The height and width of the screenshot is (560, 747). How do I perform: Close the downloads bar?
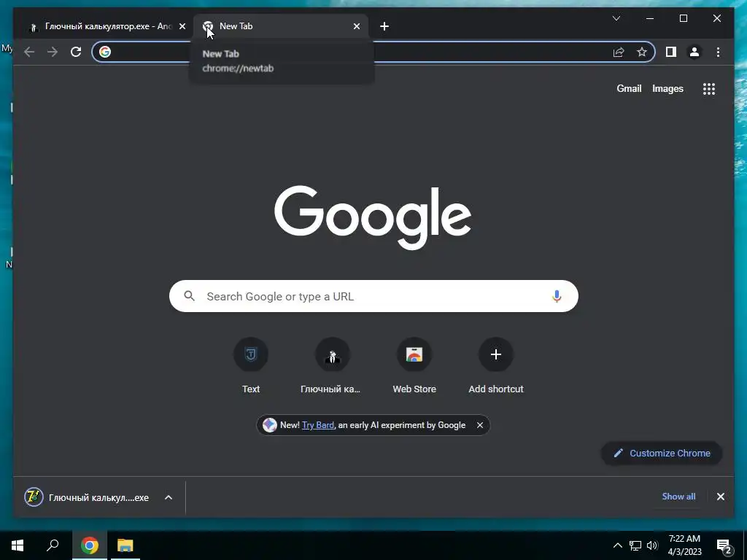720,497
